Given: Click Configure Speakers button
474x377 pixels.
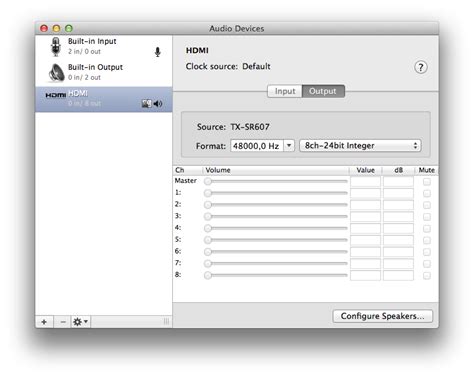Looking at the screenshot, I should coord(383,316).
